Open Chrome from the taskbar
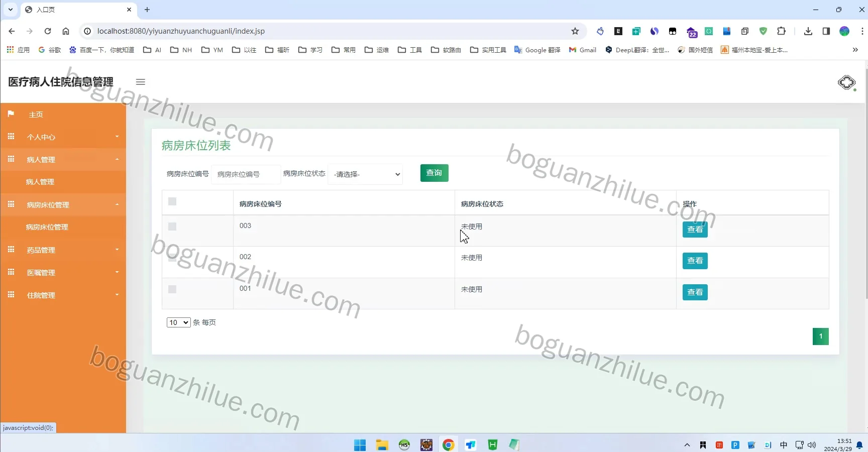 tap(449, 445)
